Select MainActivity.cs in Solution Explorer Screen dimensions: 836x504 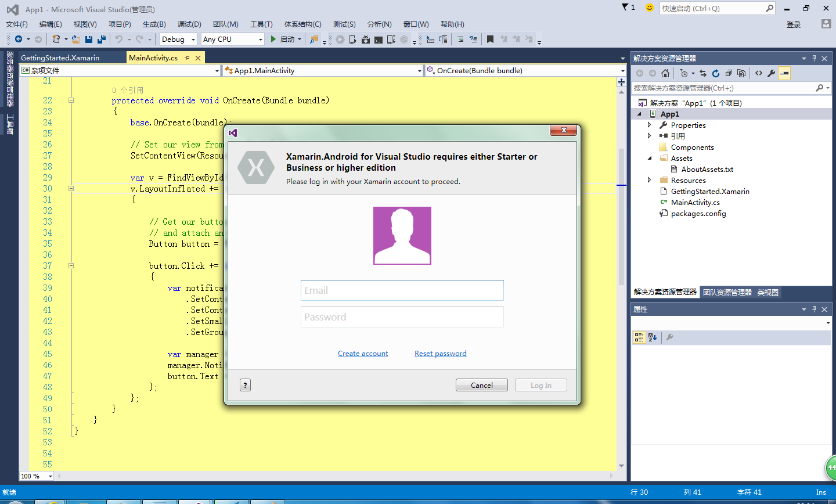coord(696,202)
